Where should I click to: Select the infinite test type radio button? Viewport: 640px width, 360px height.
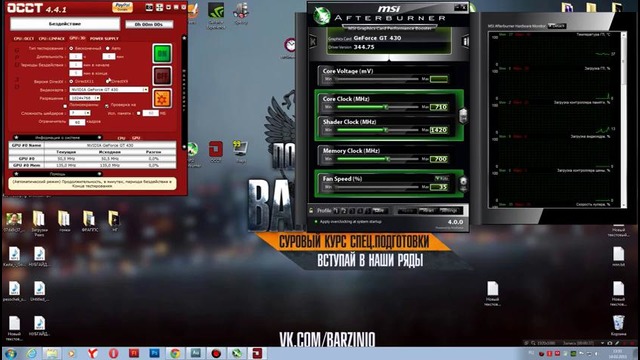(71, 48)
